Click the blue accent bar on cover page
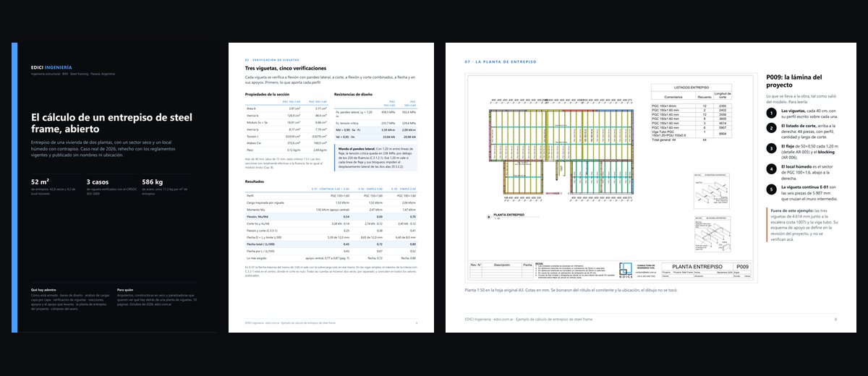The height and width of the screenshot is (376, 868). coord(14,187)
